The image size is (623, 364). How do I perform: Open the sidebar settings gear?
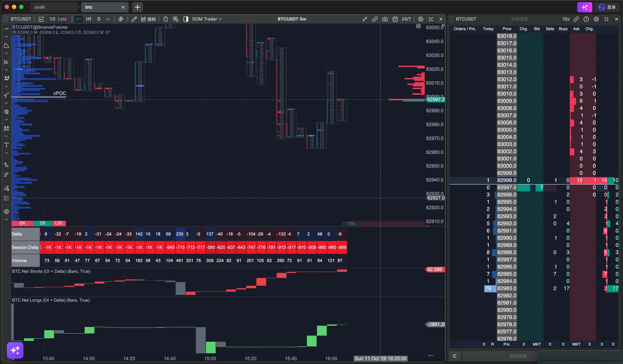pos(6,212)
